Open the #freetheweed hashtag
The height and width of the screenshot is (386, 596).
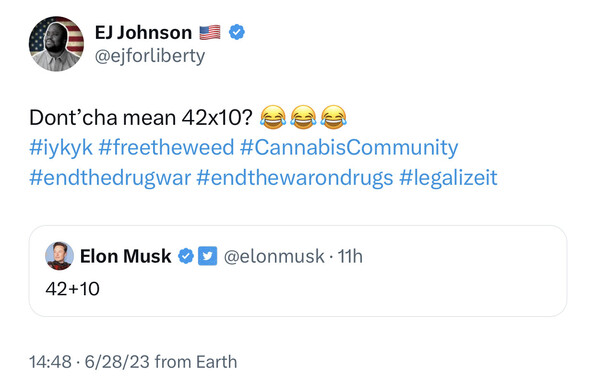point(166,147)
